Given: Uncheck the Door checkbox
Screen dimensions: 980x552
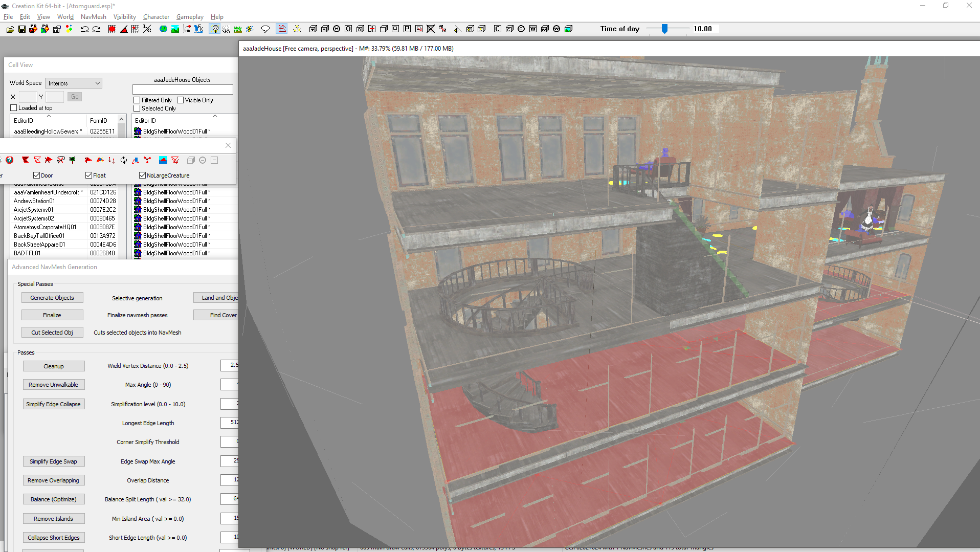Looking at the screenshot, I should (36, 175).
